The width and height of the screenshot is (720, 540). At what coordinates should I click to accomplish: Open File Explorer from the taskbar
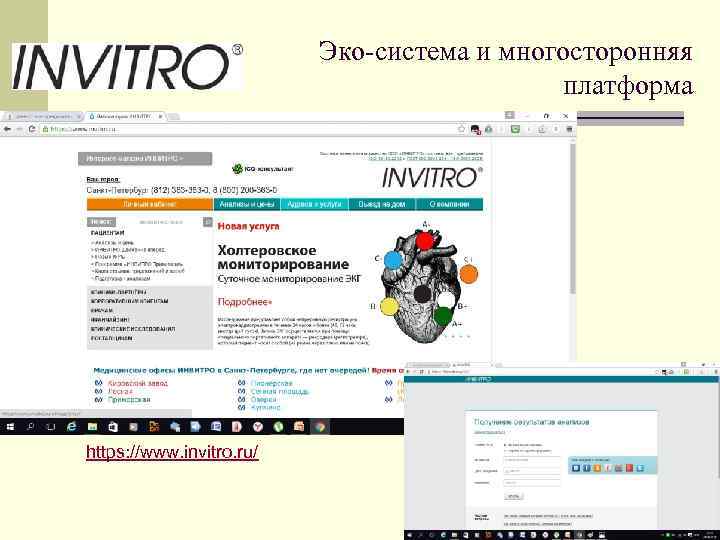tap(92, 427)
